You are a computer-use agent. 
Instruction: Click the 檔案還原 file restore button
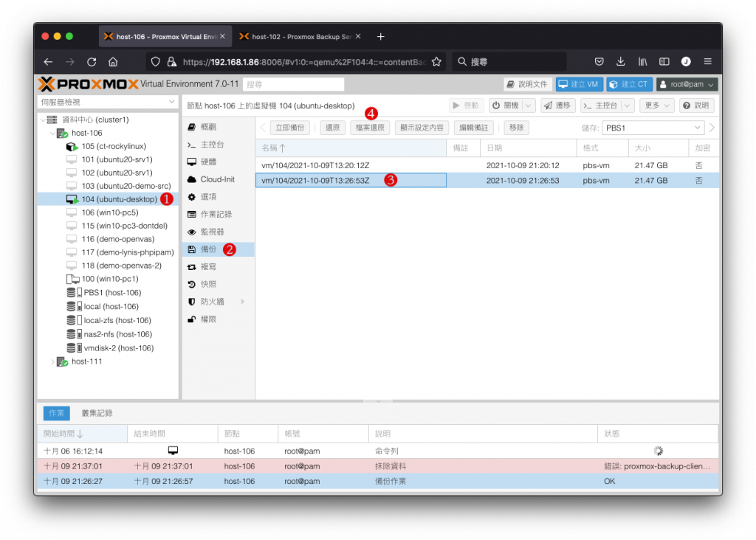point(370,128)
